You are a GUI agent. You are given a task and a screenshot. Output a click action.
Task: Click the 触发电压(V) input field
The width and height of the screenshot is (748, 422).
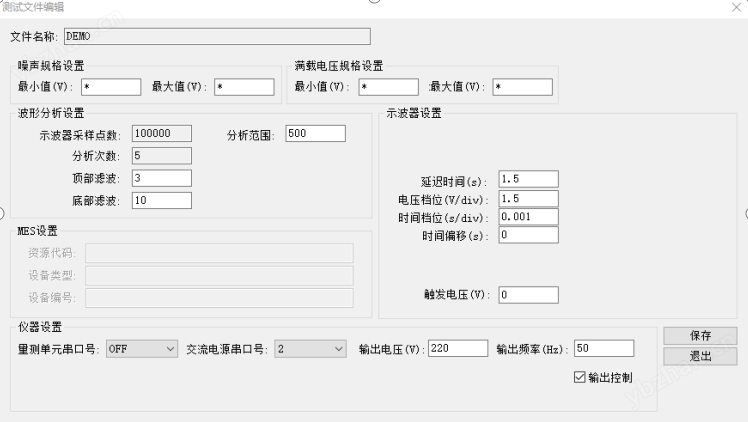527,295
